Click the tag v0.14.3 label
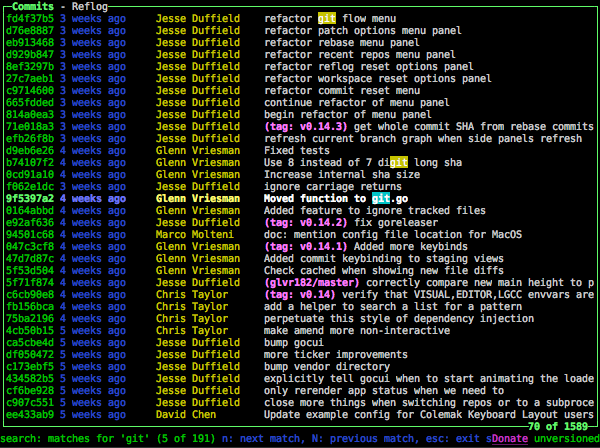This screenshot has height=448, width=600. (306, 126)
